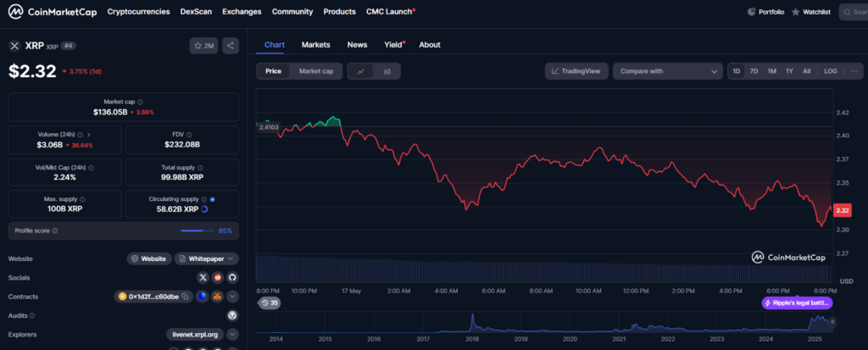Select the Price chart toggle
The height and width of the screenshot is (350, 868).
coord(274,71)
